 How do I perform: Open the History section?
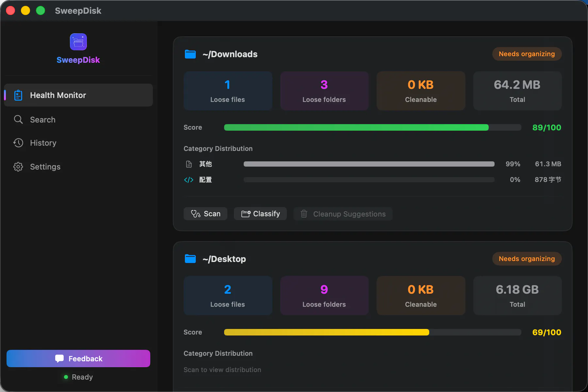pos(78,143)
